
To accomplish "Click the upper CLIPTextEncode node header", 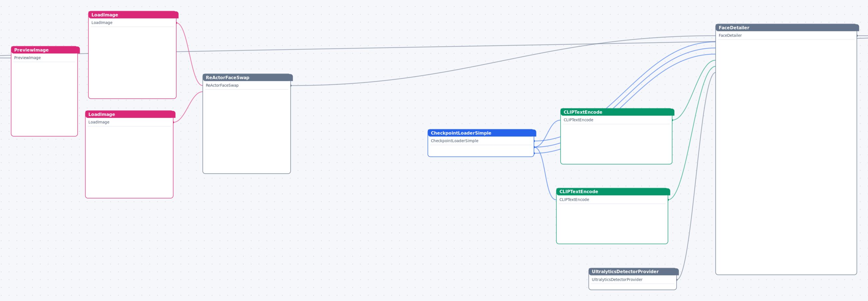I will click(x=617, y=112).
